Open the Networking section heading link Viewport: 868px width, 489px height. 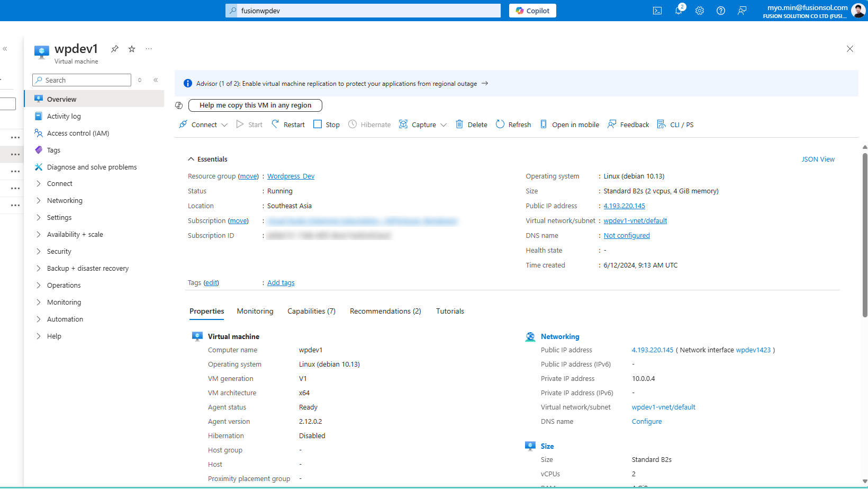pyautogui.click(x=559, y=336)
